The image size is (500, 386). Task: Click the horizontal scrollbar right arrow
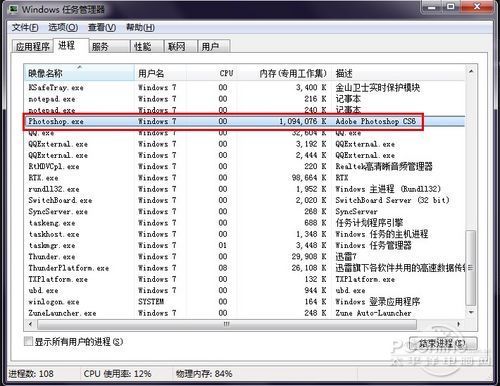(x=459, y=324)
